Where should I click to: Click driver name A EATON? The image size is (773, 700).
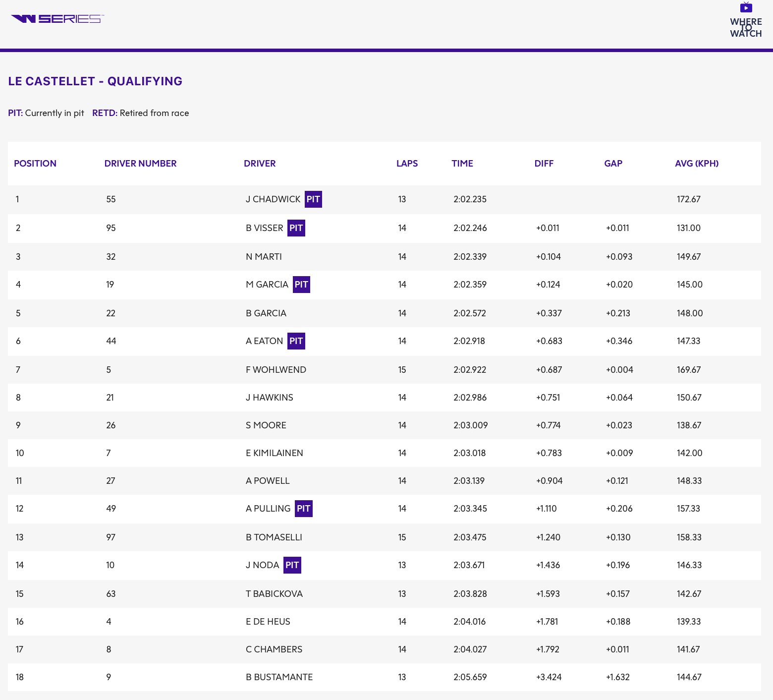click(265, 341)
